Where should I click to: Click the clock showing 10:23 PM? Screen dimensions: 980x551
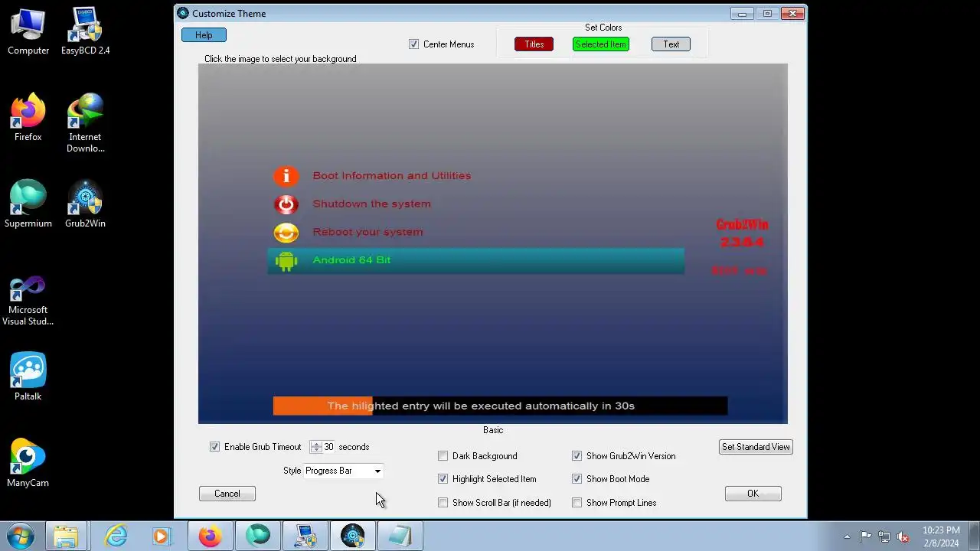pos(941,530)
